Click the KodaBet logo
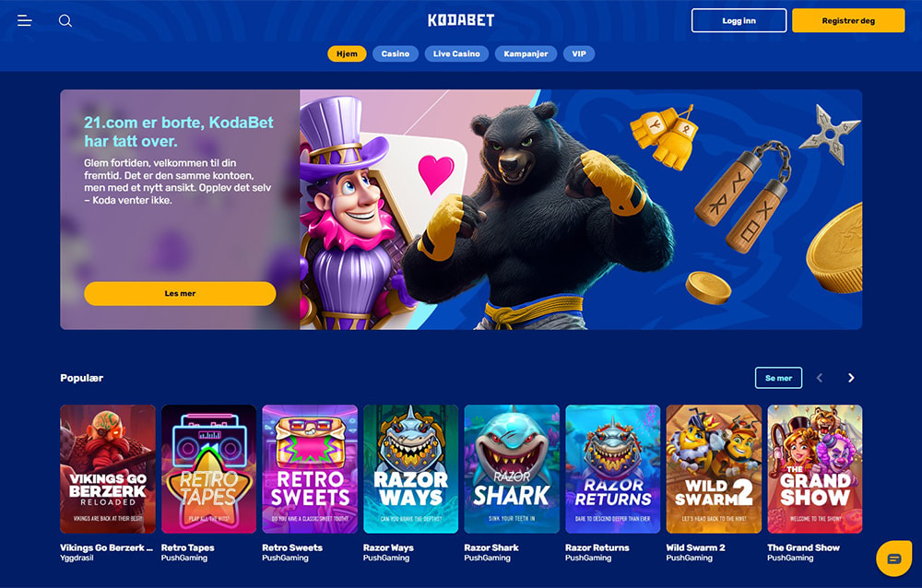The image size is (922, 588). point(461,20)
